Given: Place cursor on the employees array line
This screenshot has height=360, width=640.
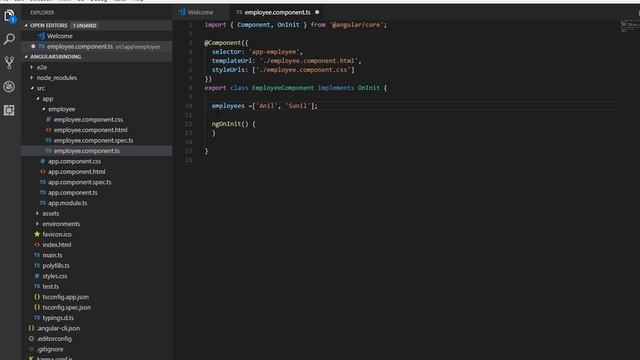Looking at the screenshot, I should [x=264, y=106].
